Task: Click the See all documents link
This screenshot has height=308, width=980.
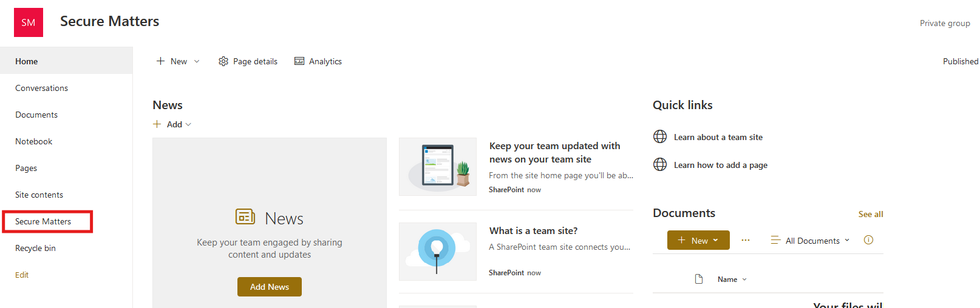Action: pyautogui.click(x=870, y=214)
